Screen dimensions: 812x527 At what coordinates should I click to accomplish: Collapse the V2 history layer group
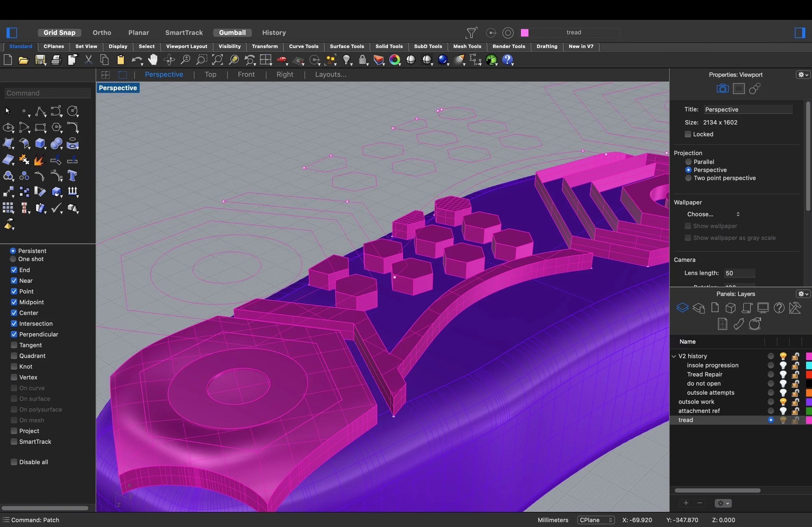pos(674,356)
